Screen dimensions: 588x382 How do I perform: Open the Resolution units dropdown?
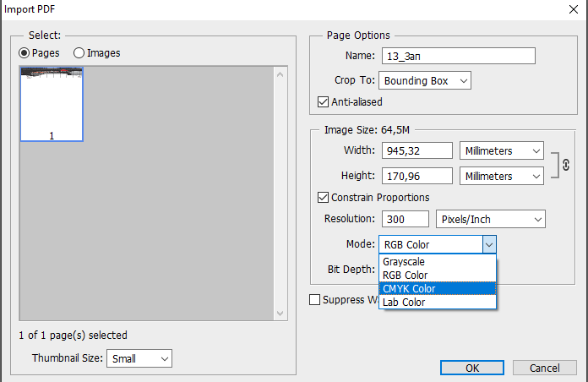click(490, 219)
